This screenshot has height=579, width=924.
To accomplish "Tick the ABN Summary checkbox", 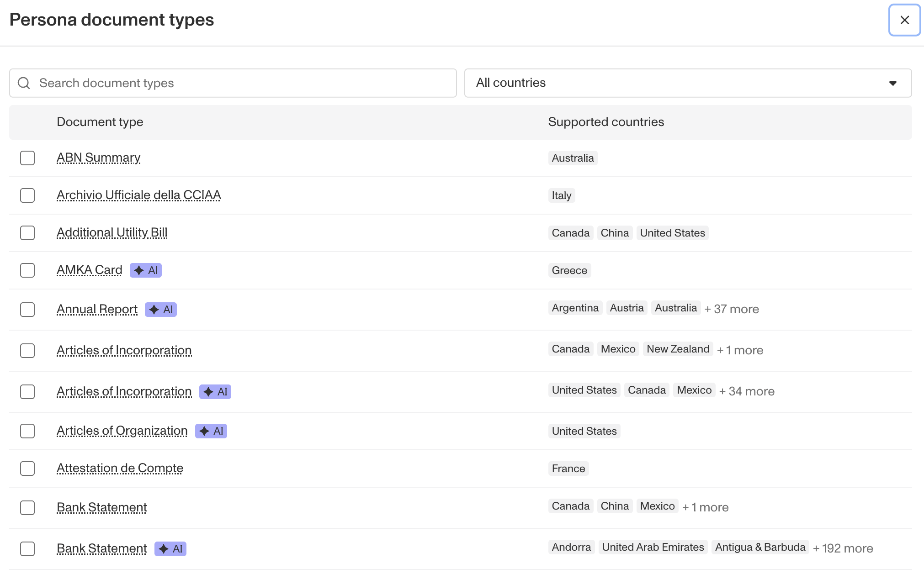I will click(x=27, y=158).
